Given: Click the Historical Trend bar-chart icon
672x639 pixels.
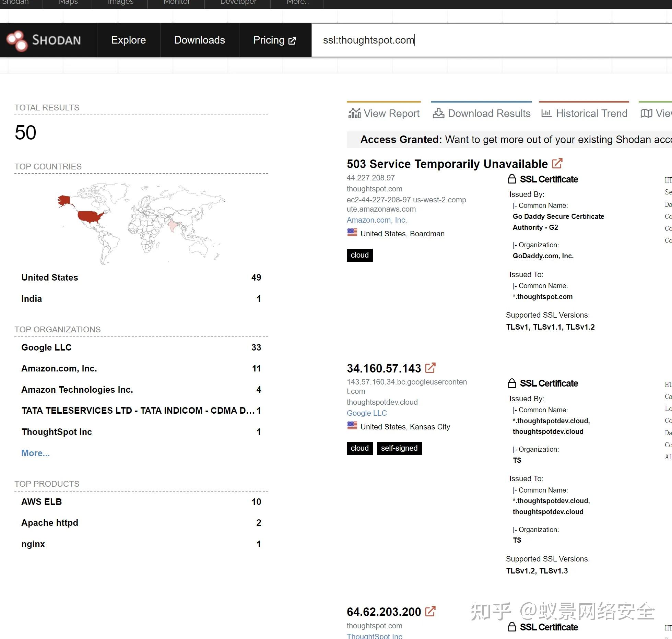Looking at the screenshot, I should tap(546, 113).
